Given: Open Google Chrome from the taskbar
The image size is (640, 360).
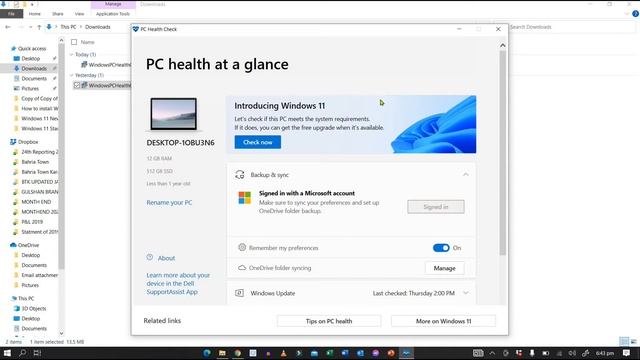Looking at the screenshot, I should click(237, 353).
